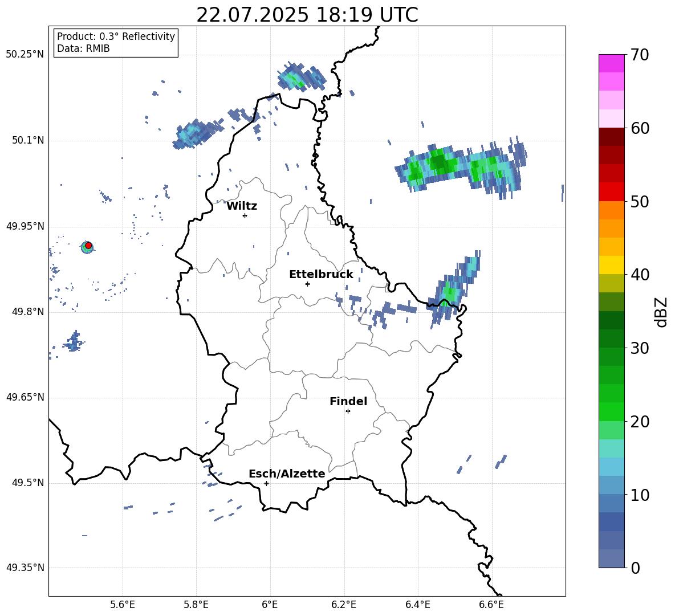Click the colorbar value 70
Viewport: 675px width, 616px height.
(640, 55)
